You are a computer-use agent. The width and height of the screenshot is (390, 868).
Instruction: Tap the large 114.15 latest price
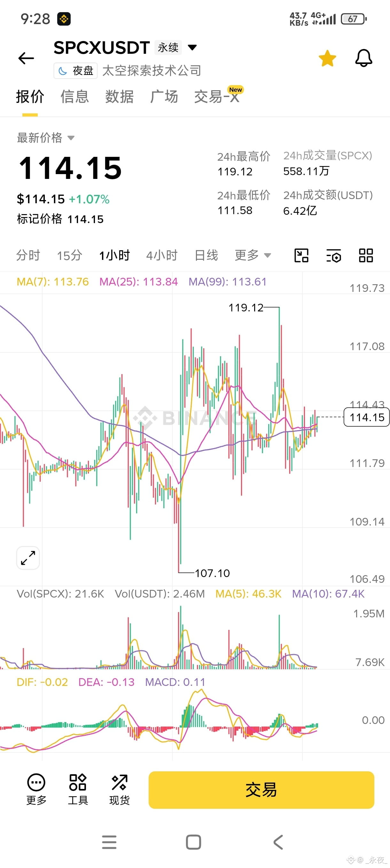70,168
